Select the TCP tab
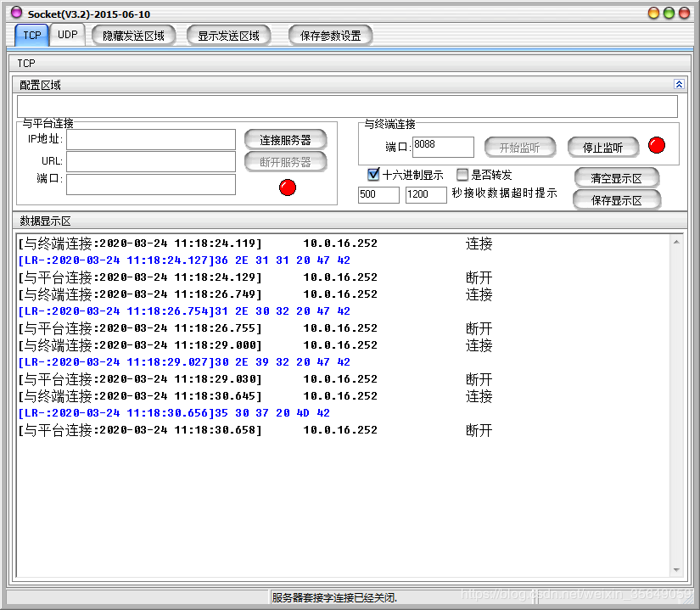The image size is (700, 610). click(31, 35)
